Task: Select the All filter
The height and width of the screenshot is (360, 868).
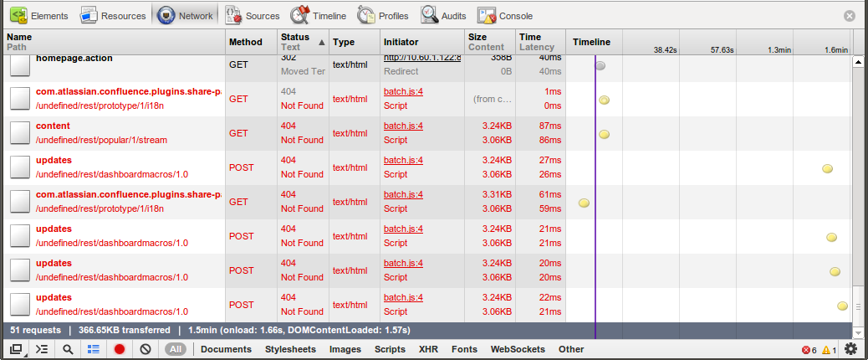Action: tap(176, 349)
